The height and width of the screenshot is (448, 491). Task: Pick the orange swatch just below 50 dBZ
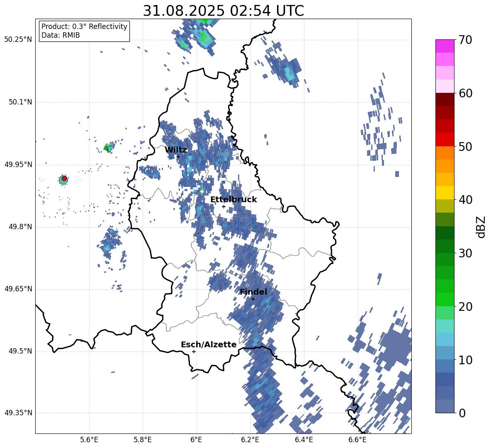coord(445,153)
